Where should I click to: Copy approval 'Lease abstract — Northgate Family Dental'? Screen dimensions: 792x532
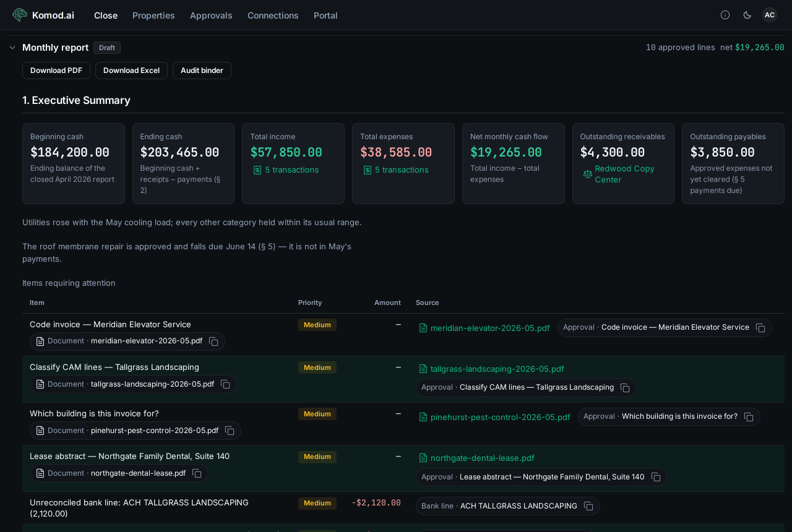click(x=656, y=477)
